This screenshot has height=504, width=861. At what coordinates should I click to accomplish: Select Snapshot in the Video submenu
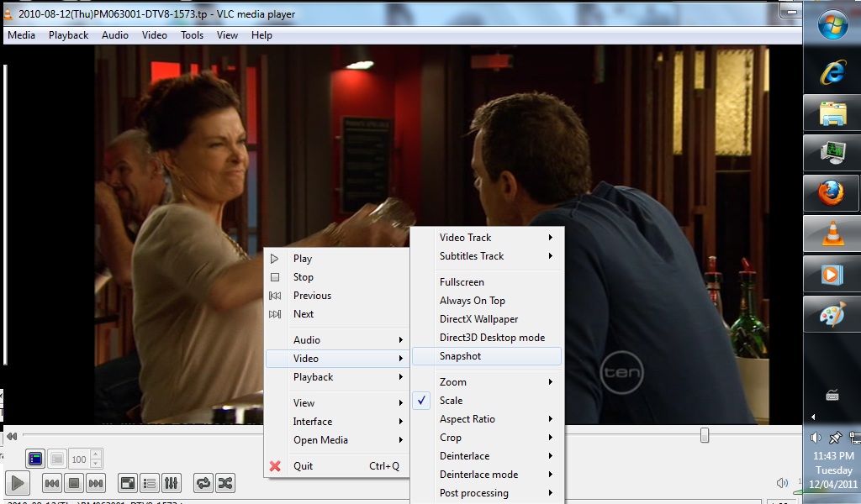(x=461, y=356)
